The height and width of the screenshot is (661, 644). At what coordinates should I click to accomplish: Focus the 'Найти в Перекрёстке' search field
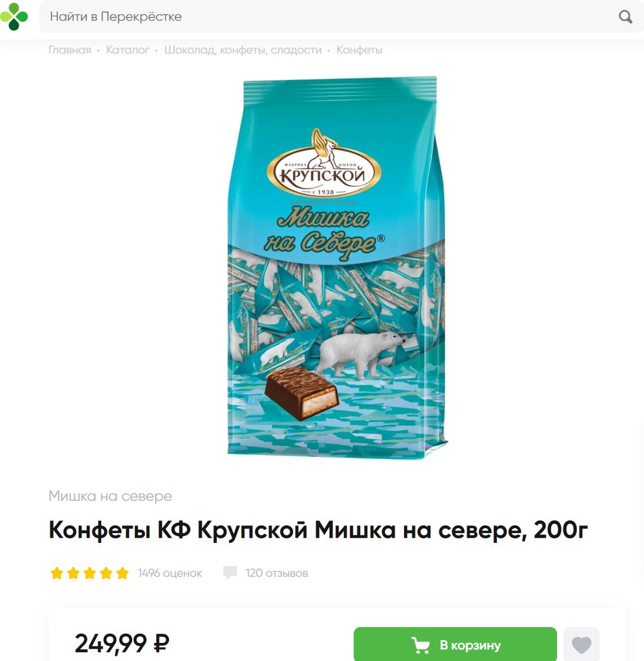point(328,16)
